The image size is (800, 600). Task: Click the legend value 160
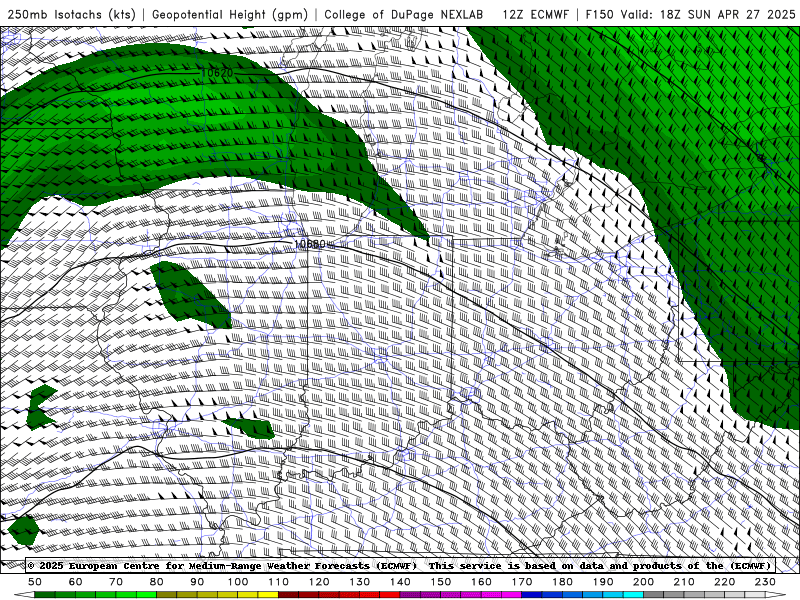[481, 582]
